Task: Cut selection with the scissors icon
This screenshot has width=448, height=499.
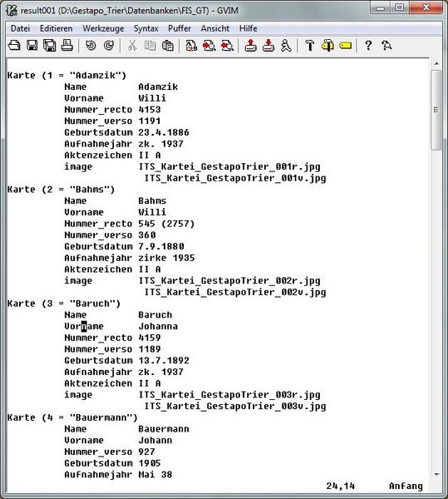Action: (x=132, y=46)
